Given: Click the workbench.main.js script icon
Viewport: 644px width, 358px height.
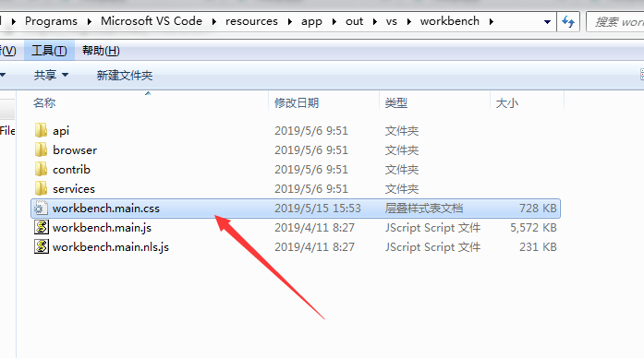Looking at the screenshot, I should [x=41, y=227].
